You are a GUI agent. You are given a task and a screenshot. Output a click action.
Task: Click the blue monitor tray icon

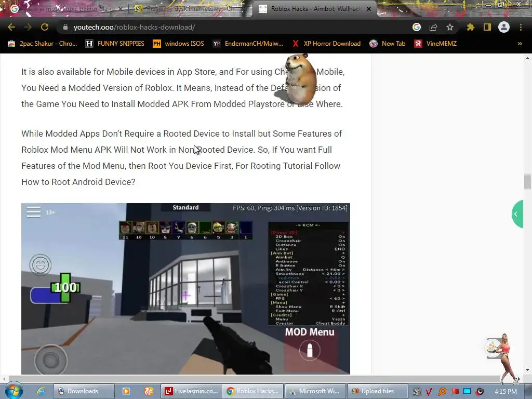point(467,392)
